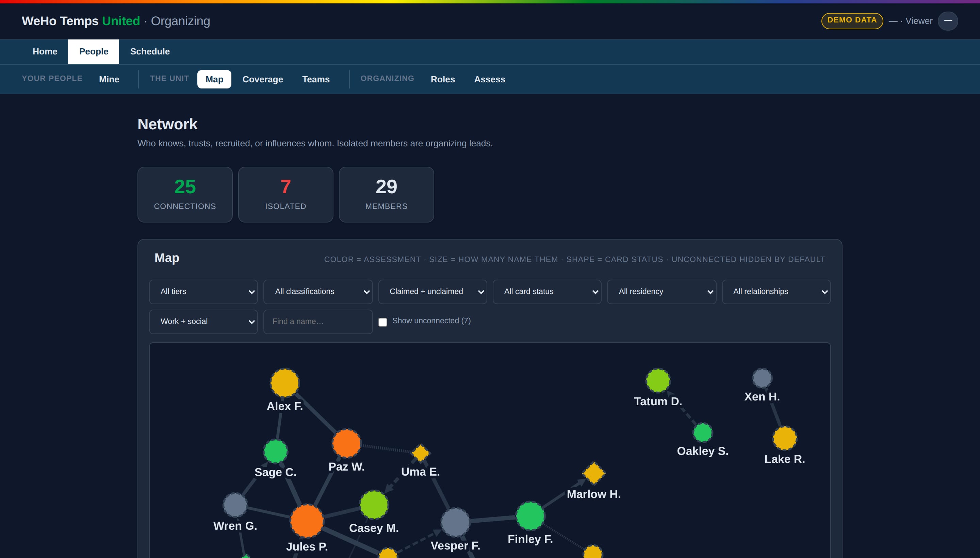980x558 pixels.
Task: Click the Network page heading
Action: [x=167, y=124]
